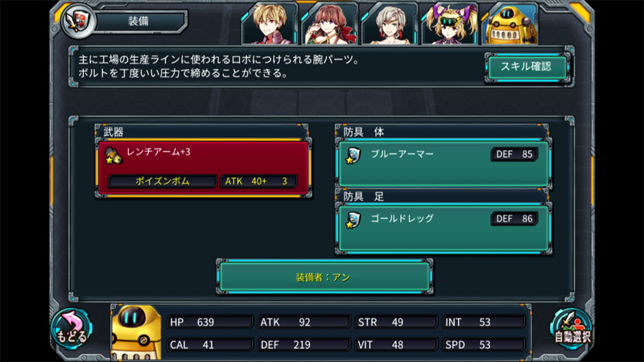Select the brown-haired girl with red ribbon portrait
Image resolution: width=644 pixels, height=362 pixels.
coord(330,23)
